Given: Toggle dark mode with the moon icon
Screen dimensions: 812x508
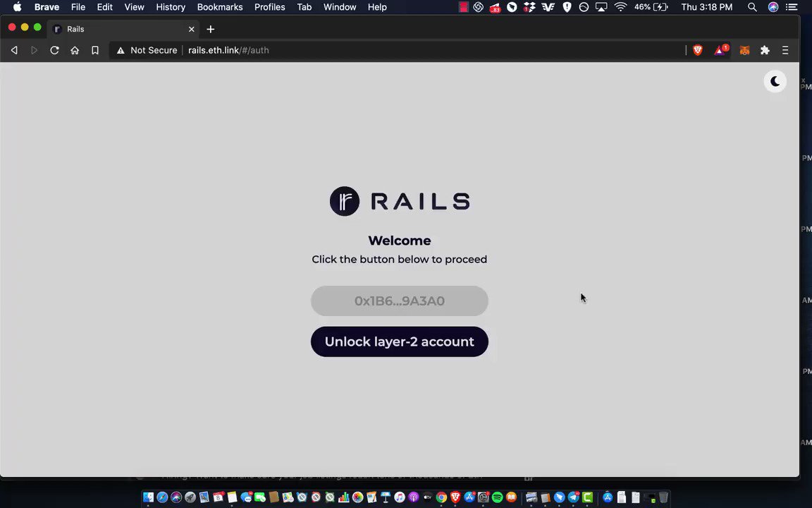Looking at the screenshot, I should [x=775, y=81].
